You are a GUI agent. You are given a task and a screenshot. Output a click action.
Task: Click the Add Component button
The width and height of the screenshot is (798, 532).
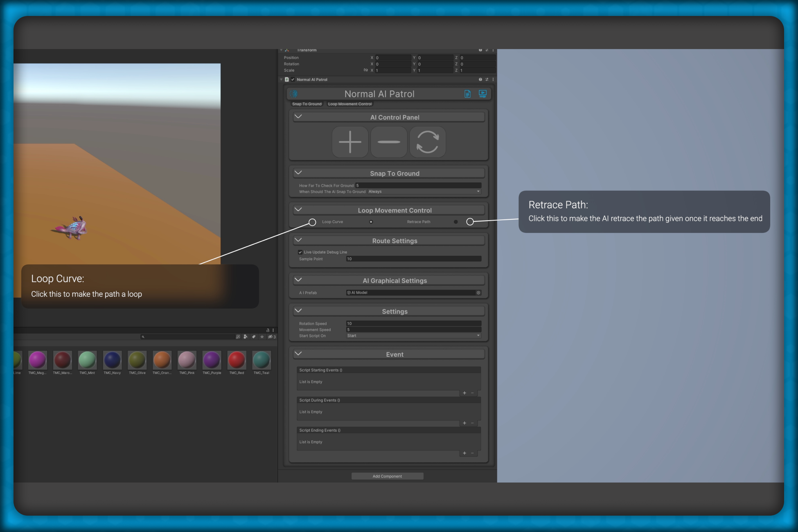click(x=387, y=476)
